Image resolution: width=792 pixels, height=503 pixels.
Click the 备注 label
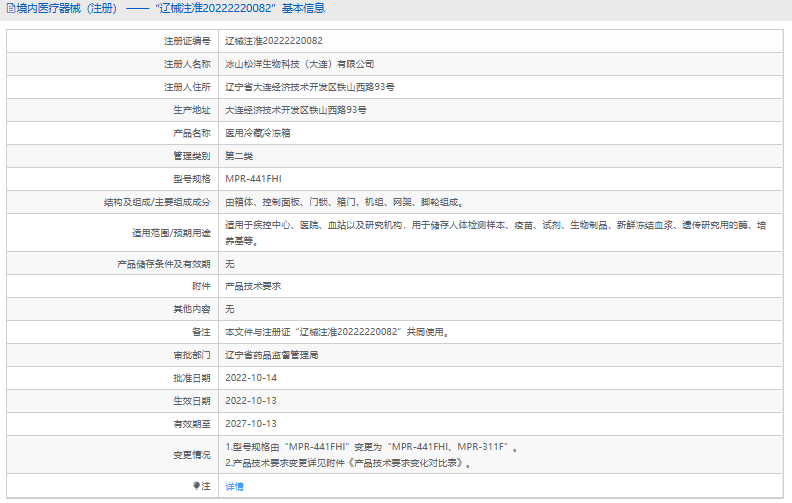tap(201, 332)
